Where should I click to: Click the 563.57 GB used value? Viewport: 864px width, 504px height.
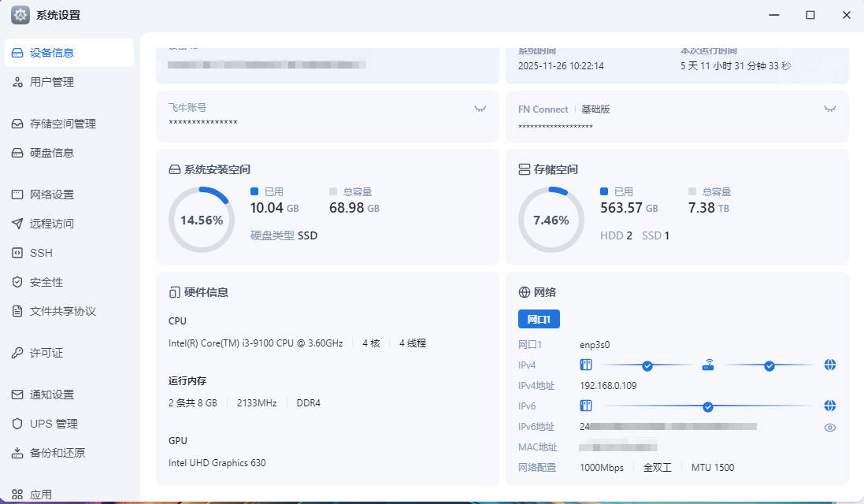coord(629,208)
